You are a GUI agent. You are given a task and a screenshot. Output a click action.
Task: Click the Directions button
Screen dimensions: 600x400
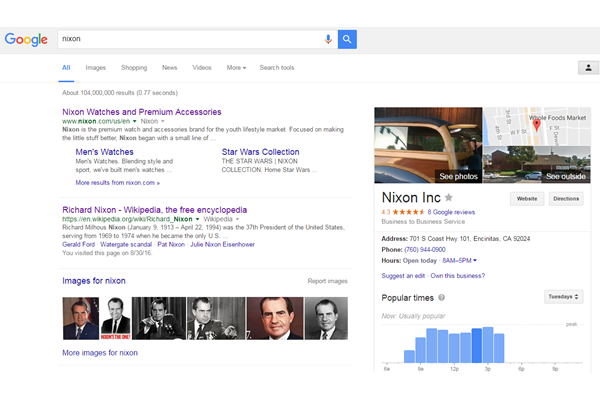coord(566,199)
